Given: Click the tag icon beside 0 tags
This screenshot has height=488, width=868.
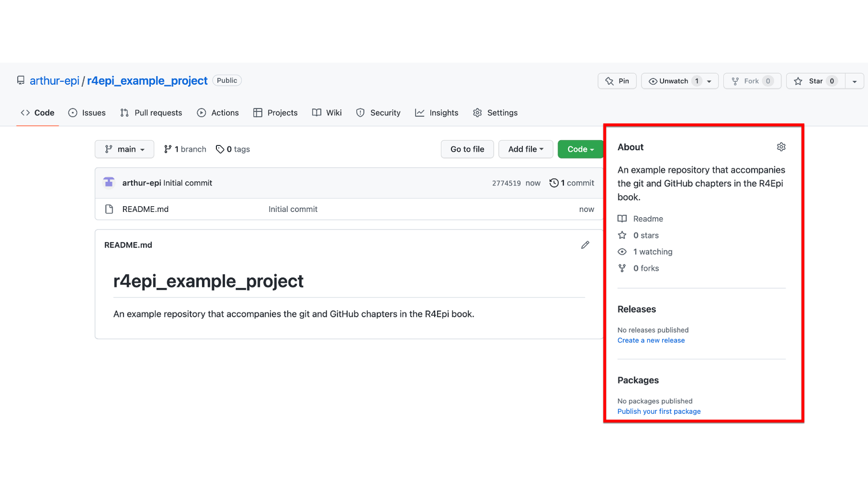Looking at the screenshot, I should coord(220,149).
